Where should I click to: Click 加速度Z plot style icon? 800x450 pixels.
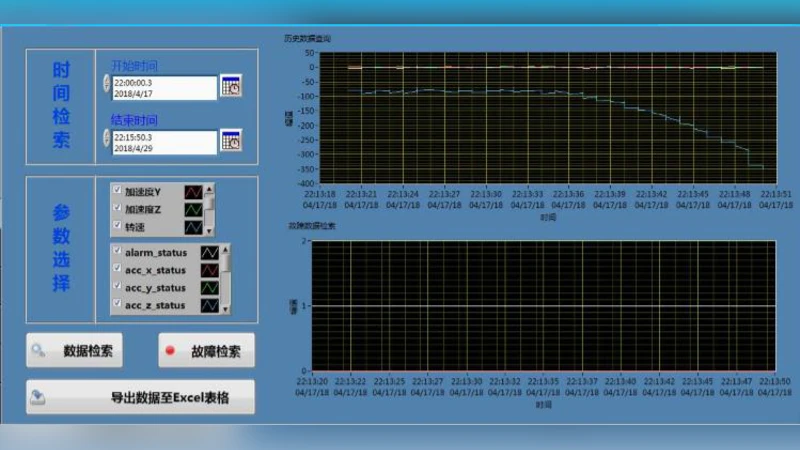point(193,210)
